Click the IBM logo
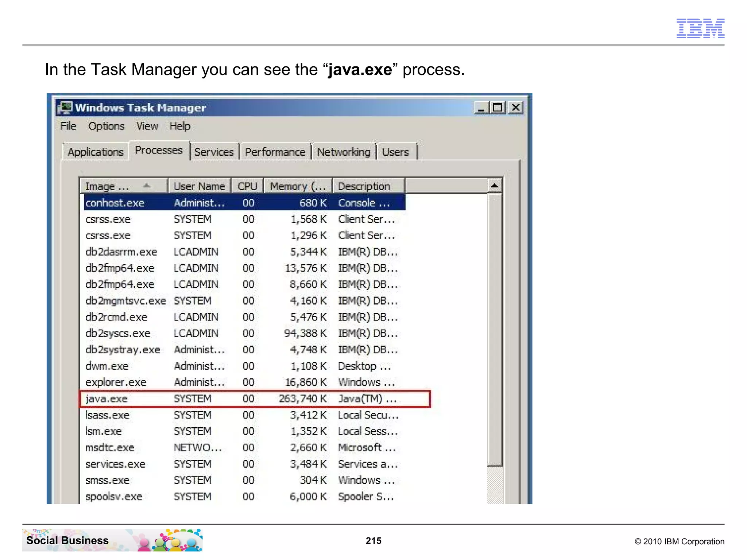The height and width of the screenshot is (560, 747). [x=700, y=28]
